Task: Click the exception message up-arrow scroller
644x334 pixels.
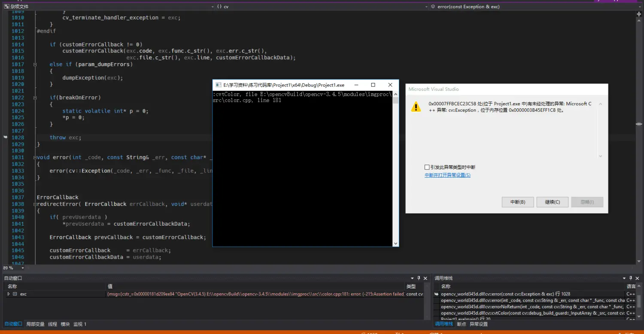Action: (600, 104)
